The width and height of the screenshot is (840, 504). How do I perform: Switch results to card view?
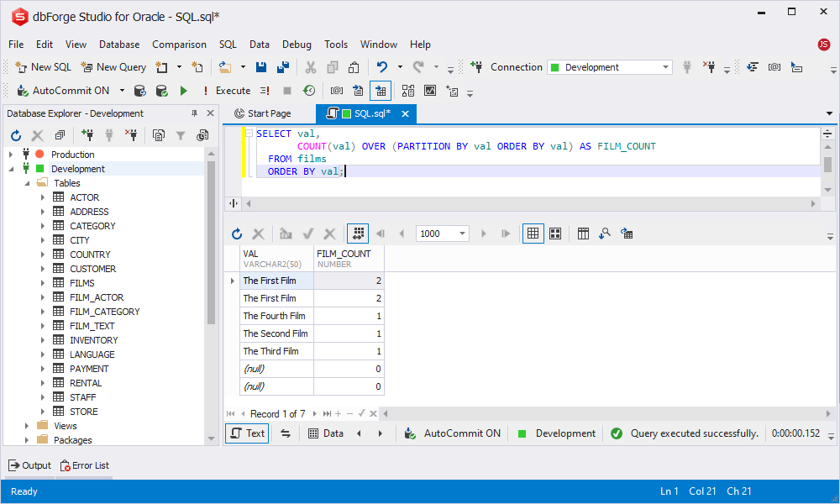(555, 234)
